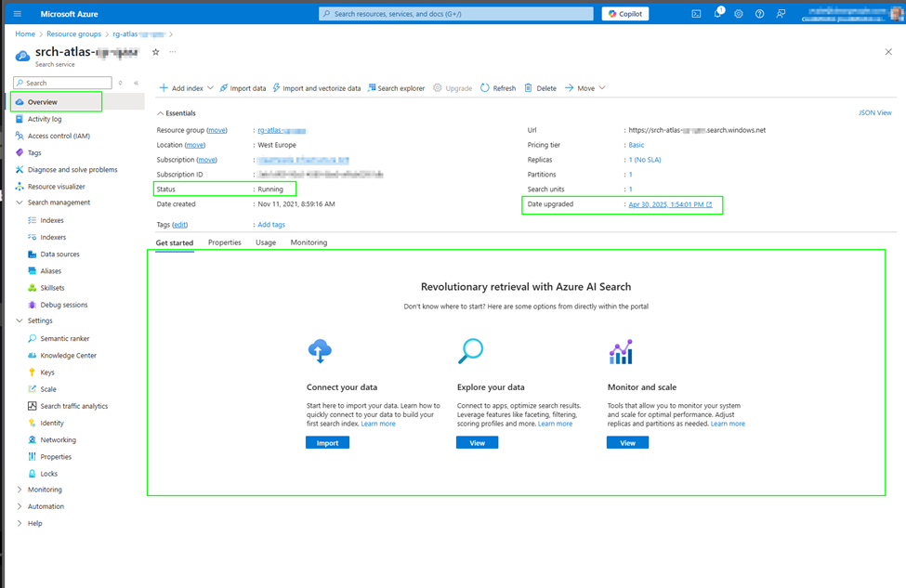The image size is (906, 588).
Task: Open Access control (IAM)
Action: [59, 136]
